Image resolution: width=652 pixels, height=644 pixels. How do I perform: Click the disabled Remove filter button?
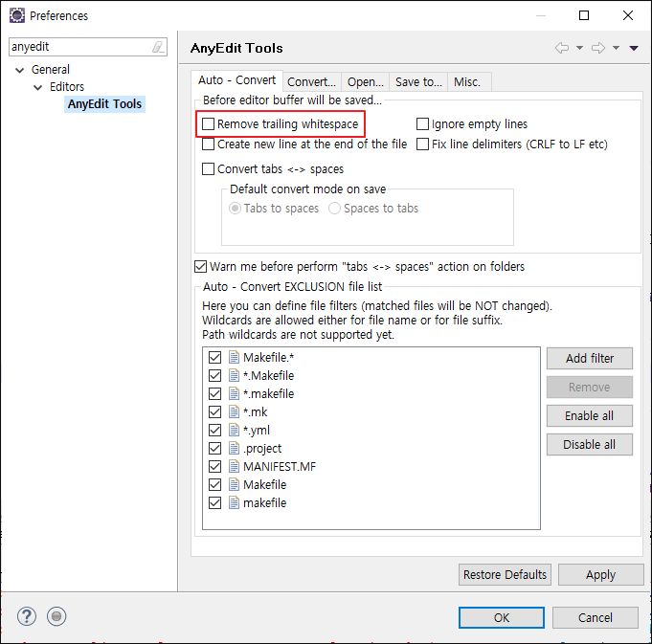pyautogui.click(x=590, y=388)
